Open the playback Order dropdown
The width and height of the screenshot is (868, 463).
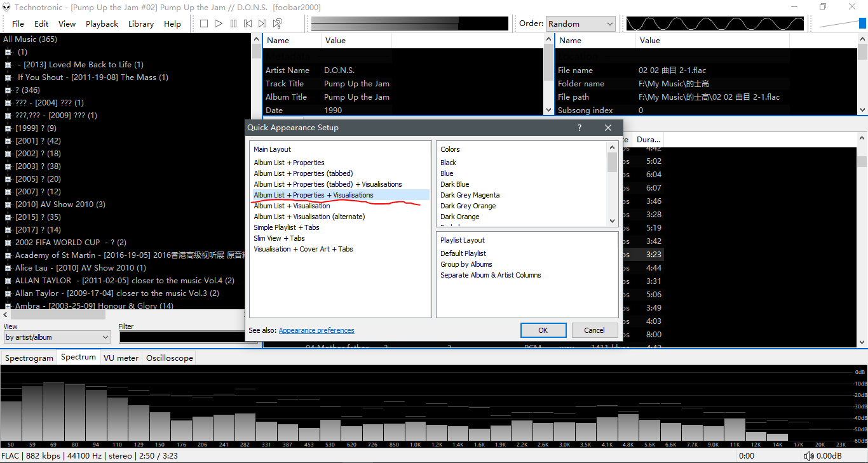[x=581, y=23]
